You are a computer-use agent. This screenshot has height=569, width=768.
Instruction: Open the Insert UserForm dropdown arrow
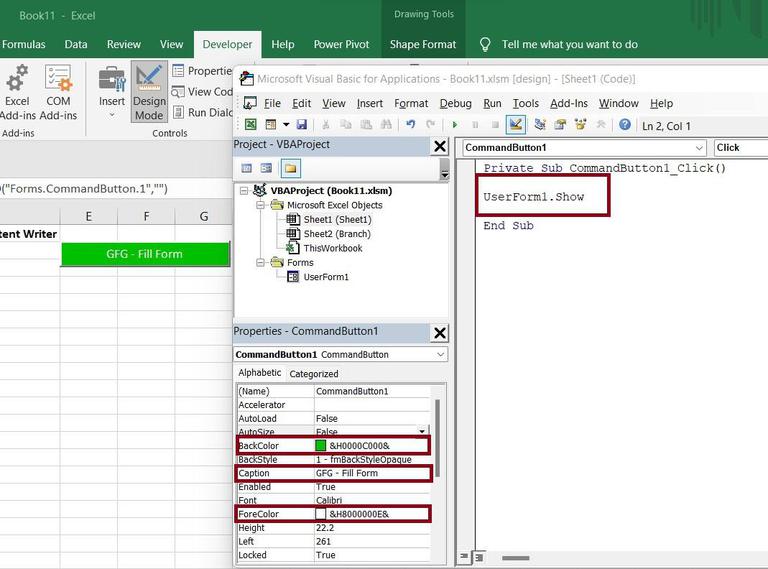[x=286, y=125]
